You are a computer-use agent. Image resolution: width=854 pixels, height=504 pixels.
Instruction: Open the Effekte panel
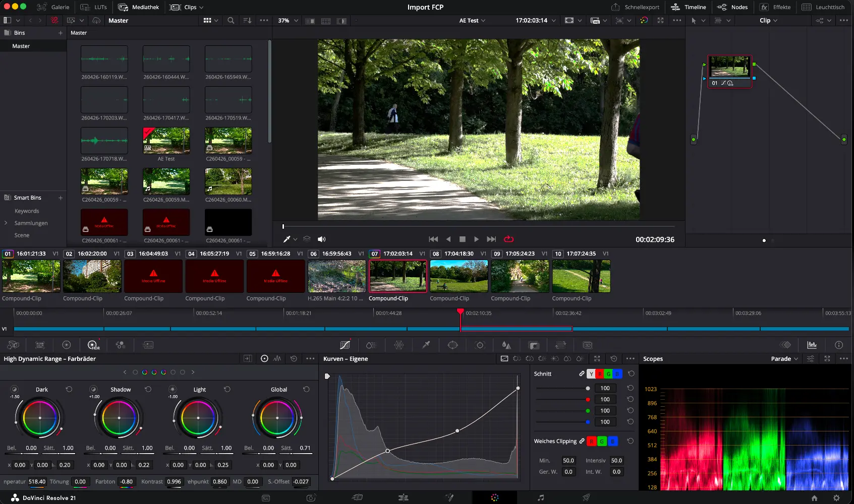775,7
